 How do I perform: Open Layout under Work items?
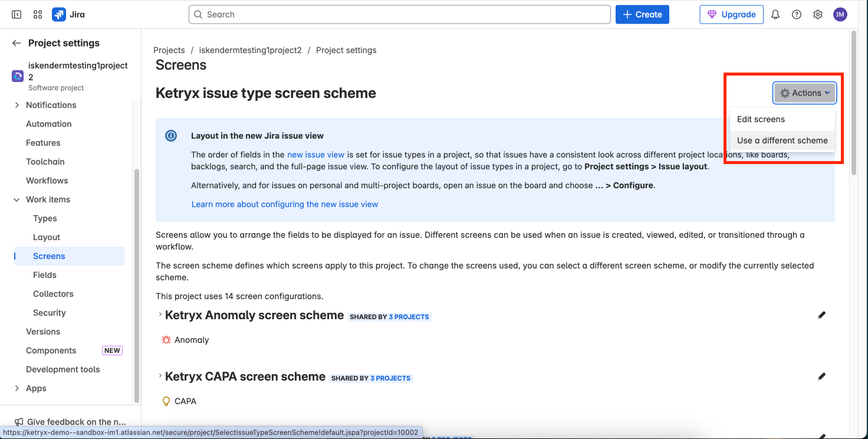click(47, 237)
